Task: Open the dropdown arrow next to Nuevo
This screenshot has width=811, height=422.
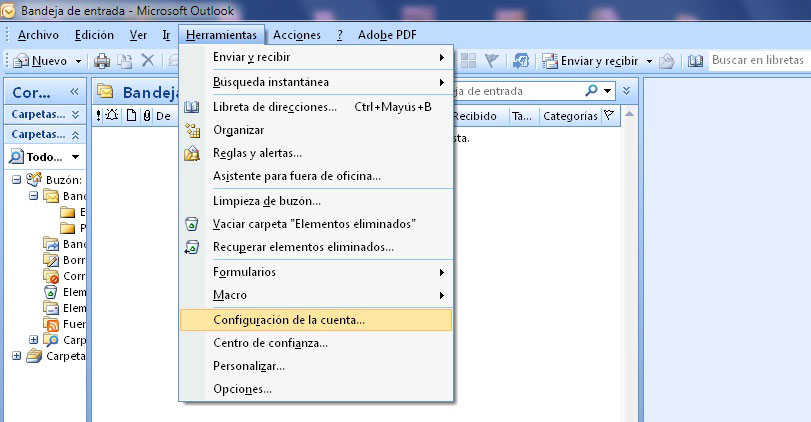Action: [78, 61]
